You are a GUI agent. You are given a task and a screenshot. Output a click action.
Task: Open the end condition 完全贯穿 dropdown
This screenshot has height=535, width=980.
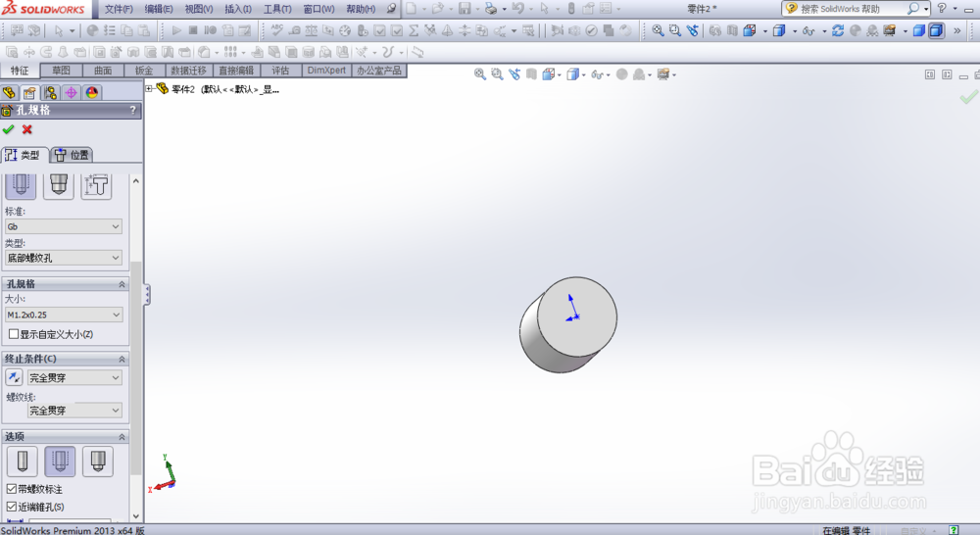point(75,377)
